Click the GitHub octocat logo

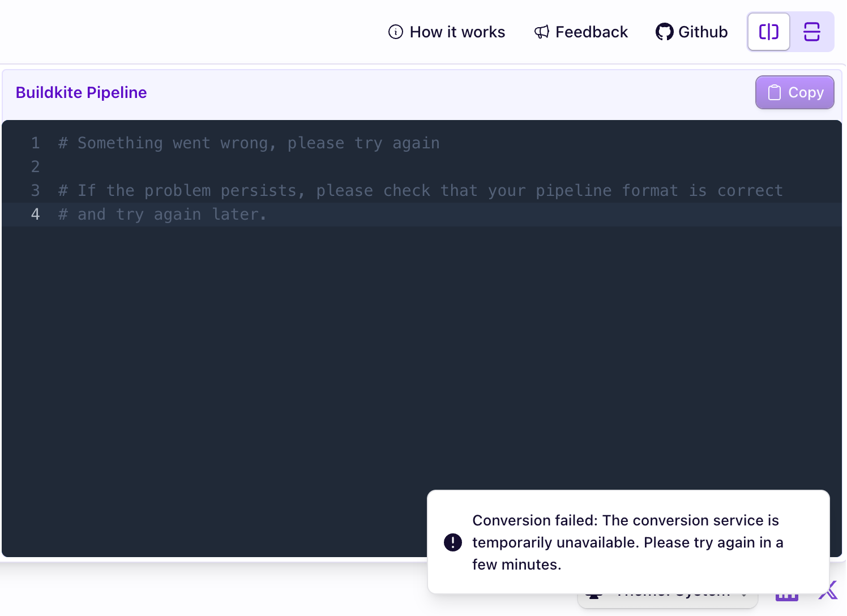pyautogui.click(x=664, y=32)
